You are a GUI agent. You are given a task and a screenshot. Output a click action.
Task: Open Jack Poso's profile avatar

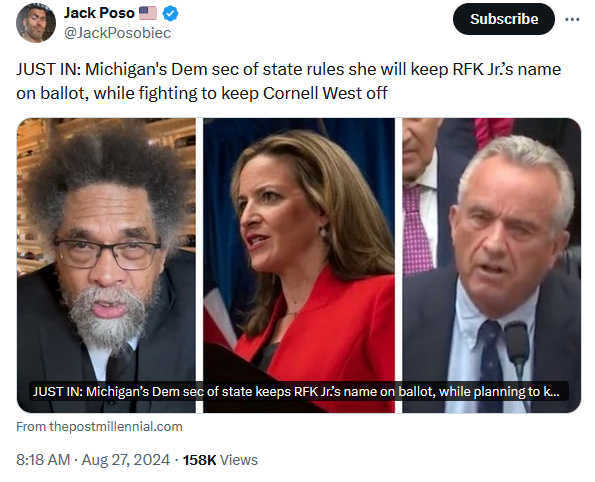[x=36, y=23]
